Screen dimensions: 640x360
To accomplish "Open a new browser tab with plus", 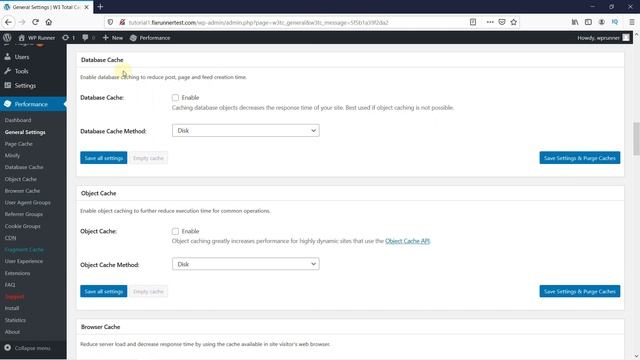I will coord(100,7).
